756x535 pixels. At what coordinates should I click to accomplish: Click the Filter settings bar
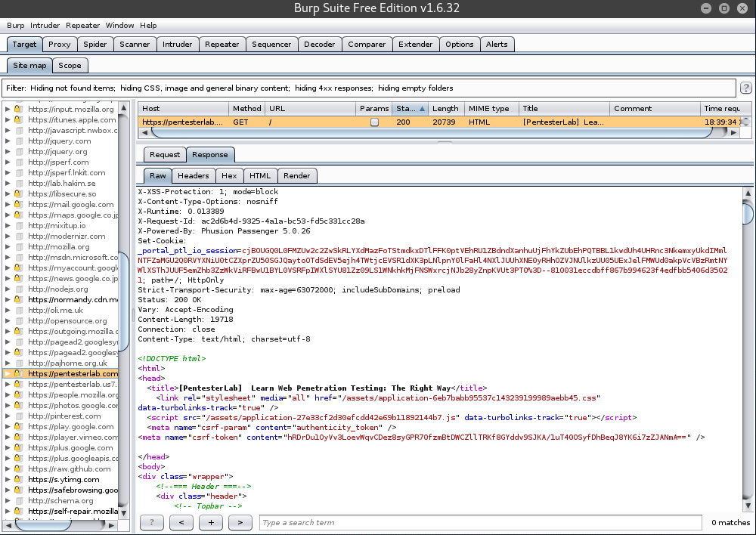click(x=369, y=88)
